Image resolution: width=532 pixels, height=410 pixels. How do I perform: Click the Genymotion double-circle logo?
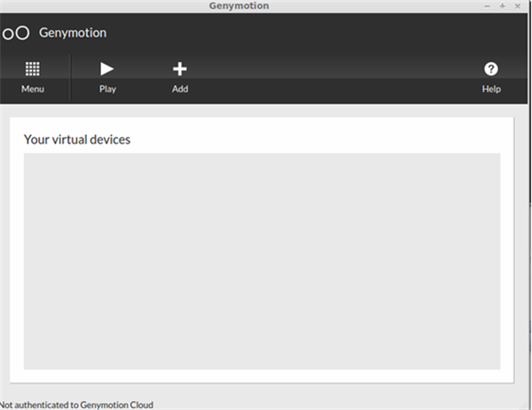pos(16,33)
